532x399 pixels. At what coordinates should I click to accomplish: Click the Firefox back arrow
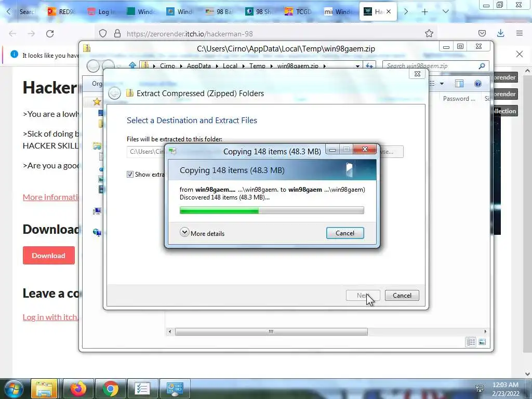(12, 34)
